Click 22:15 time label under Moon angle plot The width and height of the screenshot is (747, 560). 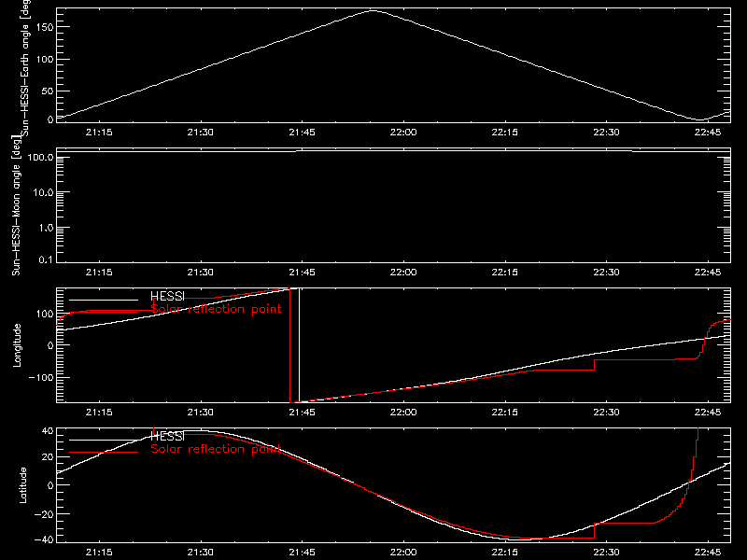505,273
